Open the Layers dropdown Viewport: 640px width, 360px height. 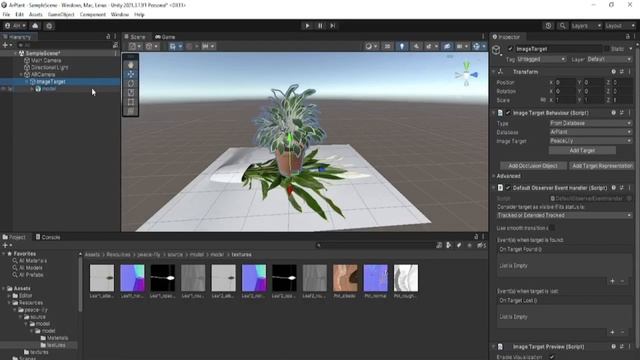tap(586, 26)
